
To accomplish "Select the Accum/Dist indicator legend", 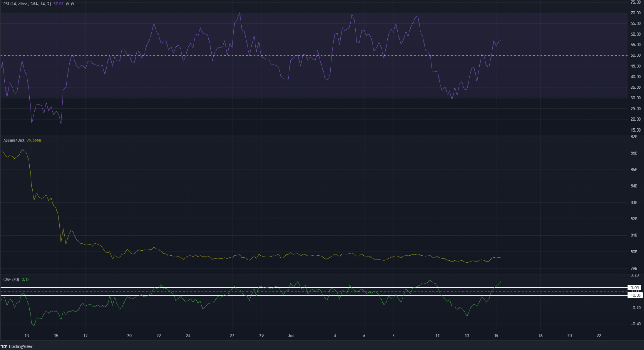I will click(14, 140).
